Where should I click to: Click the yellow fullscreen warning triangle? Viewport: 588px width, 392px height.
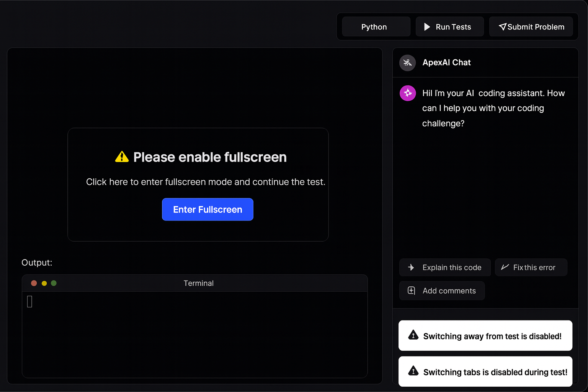click(x=122, y=157)
